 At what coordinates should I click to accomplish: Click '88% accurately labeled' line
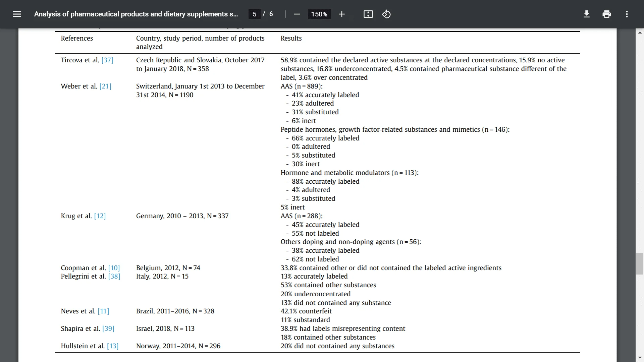pos(325,181)
